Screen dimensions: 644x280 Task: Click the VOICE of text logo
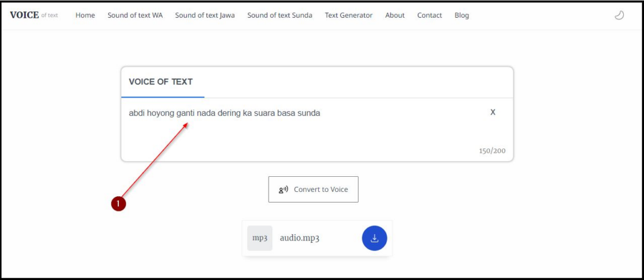pyautogui.click(x=33, y=15)
